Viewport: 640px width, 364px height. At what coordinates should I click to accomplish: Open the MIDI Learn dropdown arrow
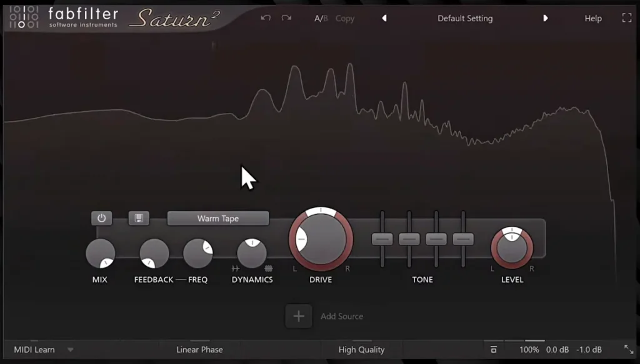click(x=70, y=350)
